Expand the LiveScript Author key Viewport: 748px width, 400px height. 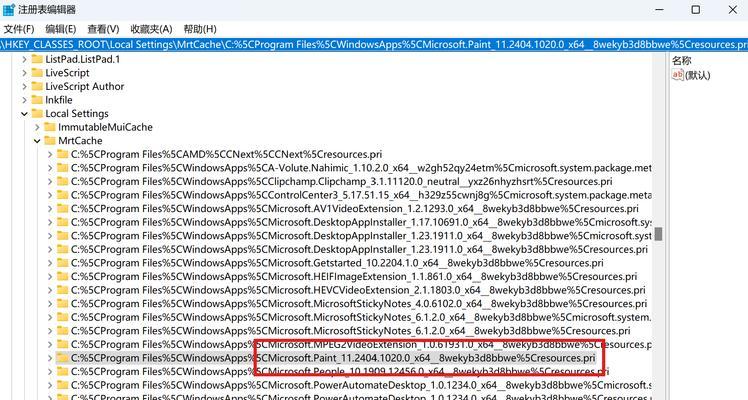coord(24,87)
